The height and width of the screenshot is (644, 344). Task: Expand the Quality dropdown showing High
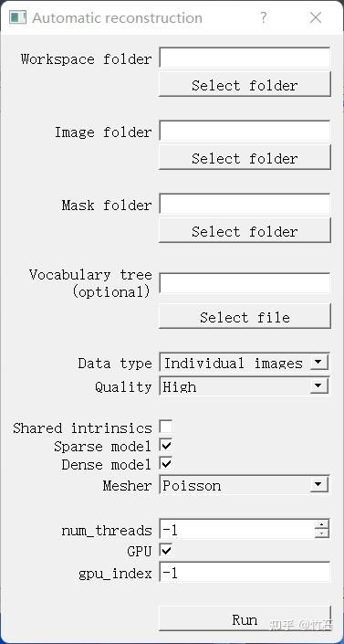245,386
